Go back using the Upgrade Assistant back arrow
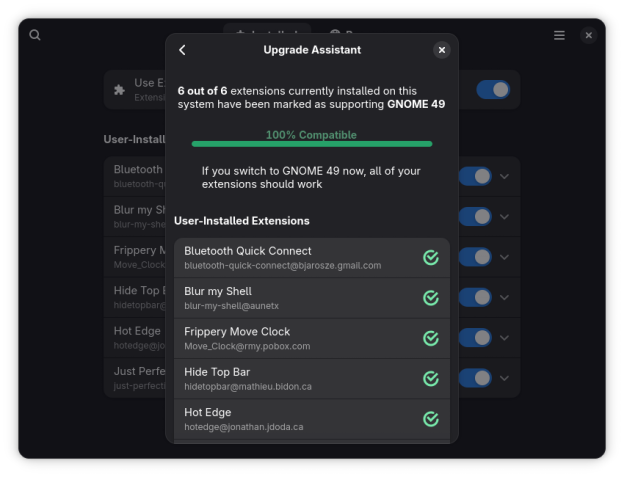 click(x=182, y=50)
